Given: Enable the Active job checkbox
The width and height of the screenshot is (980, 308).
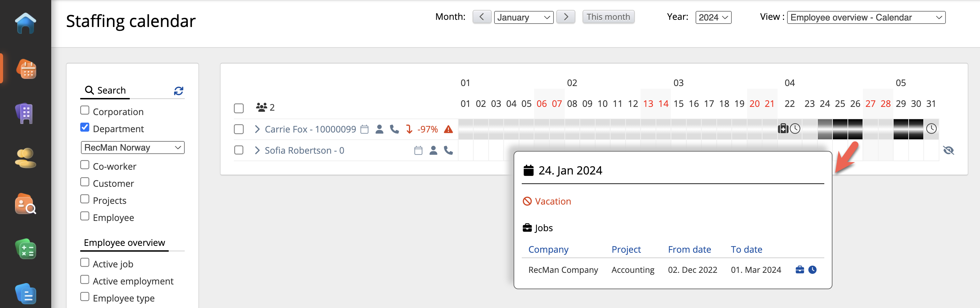Looking at the screenshot, I should click(85, 263).
